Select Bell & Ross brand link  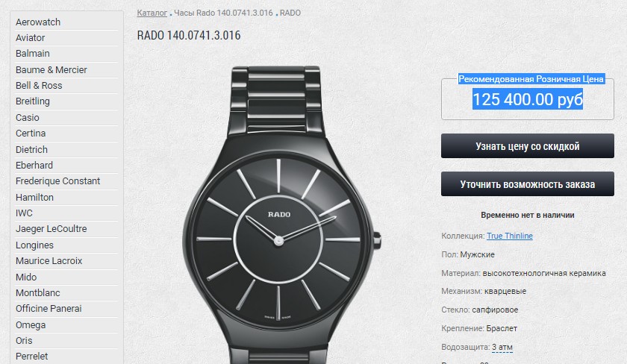click(39, 86)
